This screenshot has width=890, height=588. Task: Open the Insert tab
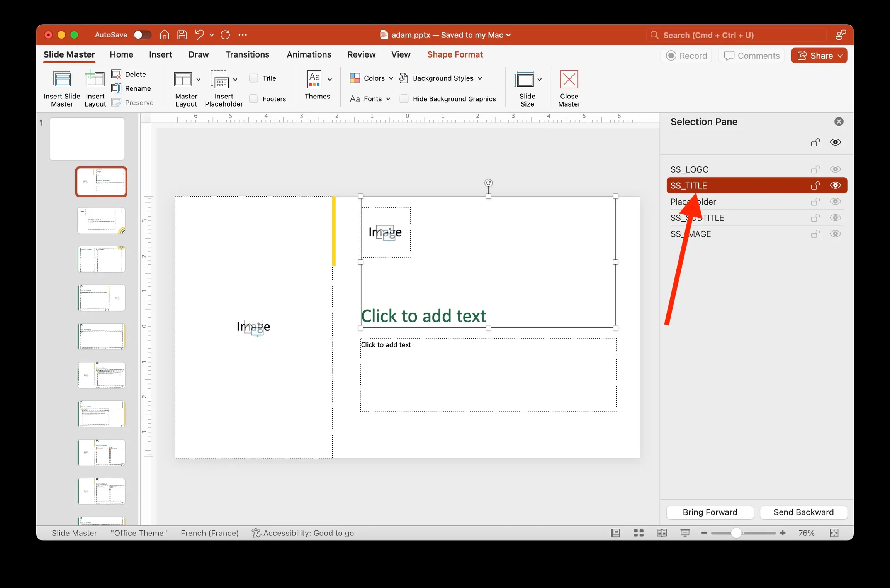[x=160, y=54]
